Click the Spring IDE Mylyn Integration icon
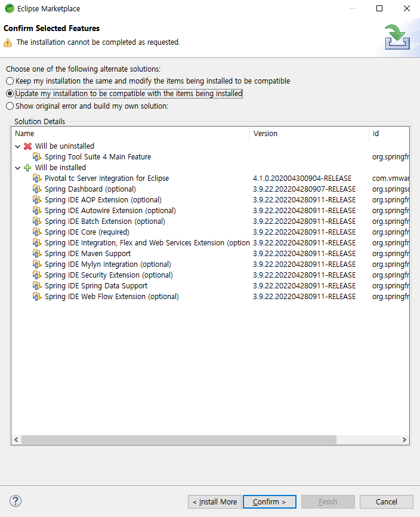This screenshot has width=420, height=517. pyautogui.click(x=37, y=264)
